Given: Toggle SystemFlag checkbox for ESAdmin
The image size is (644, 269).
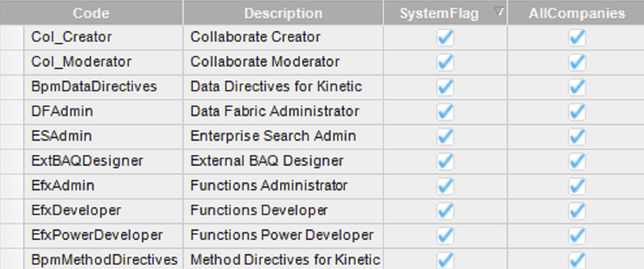Looking at the screenshot, I should [x=445, y=136].
